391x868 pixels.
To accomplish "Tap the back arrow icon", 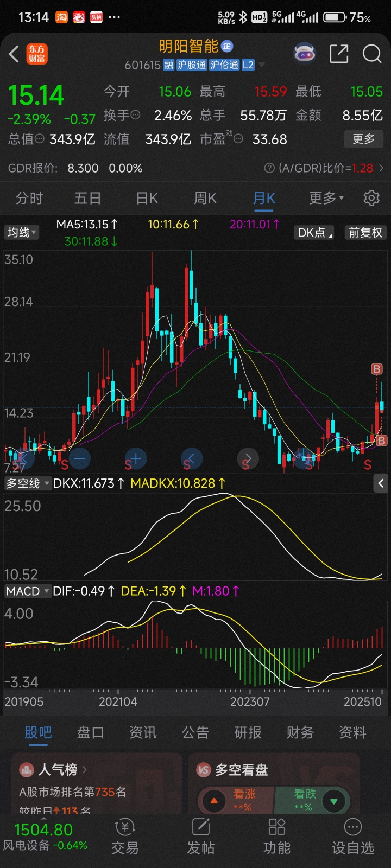I will click(15, 54).
